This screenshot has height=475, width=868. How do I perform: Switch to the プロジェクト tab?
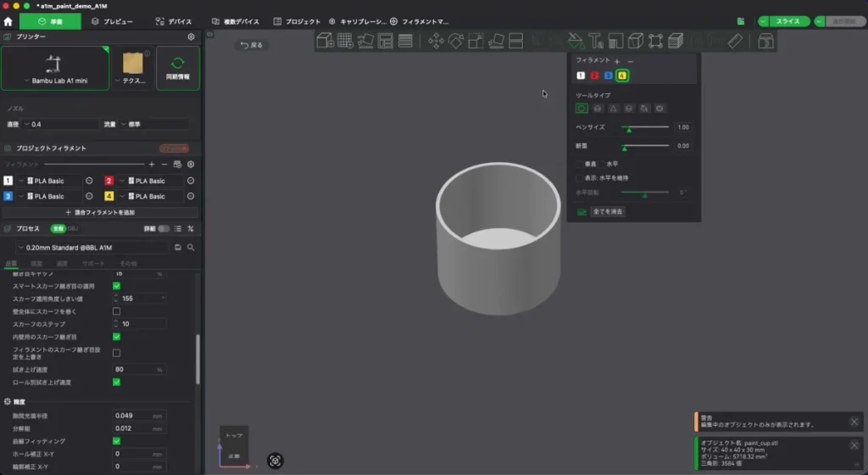(x=297, y=21)
